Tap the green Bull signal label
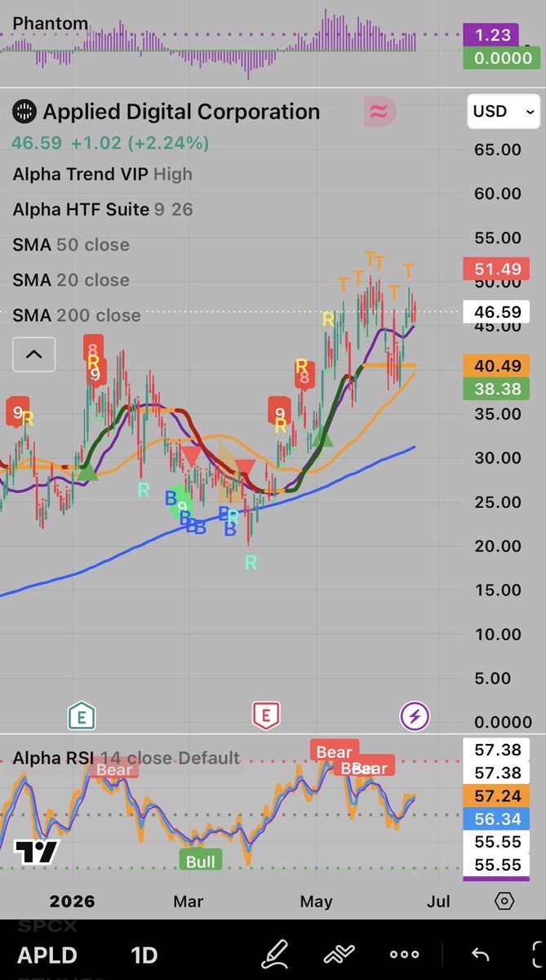This screenshot has height=980, width=546. 201,861
